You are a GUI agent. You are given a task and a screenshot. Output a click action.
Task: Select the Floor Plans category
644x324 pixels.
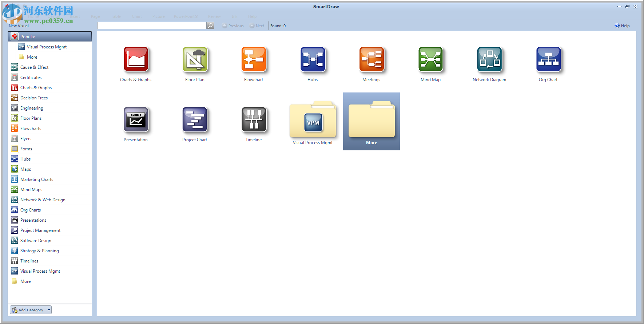coord(31,118)
